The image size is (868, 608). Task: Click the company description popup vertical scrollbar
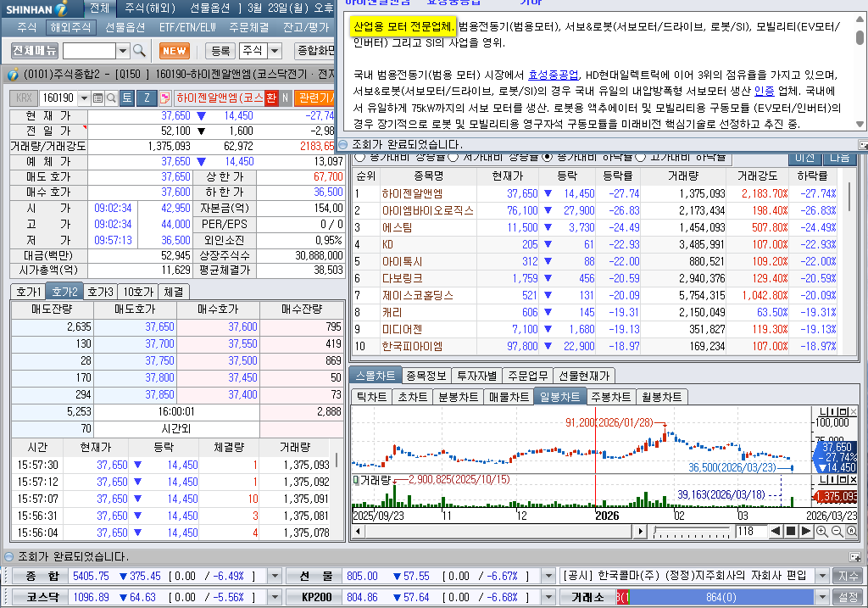tap(860, 71)
